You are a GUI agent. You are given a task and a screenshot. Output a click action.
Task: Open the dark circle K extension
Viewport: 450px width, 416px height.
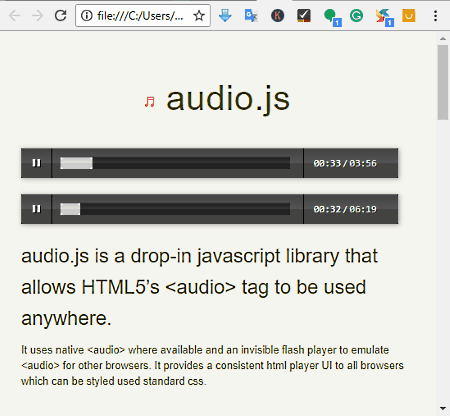click(x=277, y=16)
